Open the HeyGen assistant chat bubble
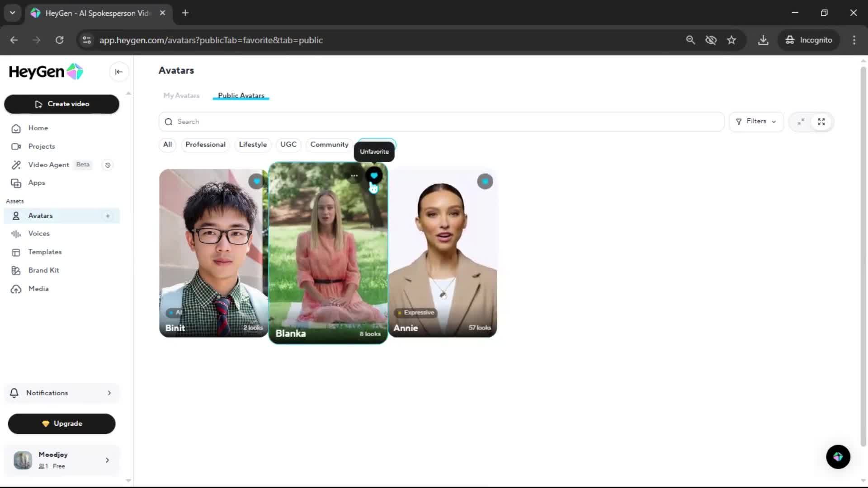 coord(838,457)
